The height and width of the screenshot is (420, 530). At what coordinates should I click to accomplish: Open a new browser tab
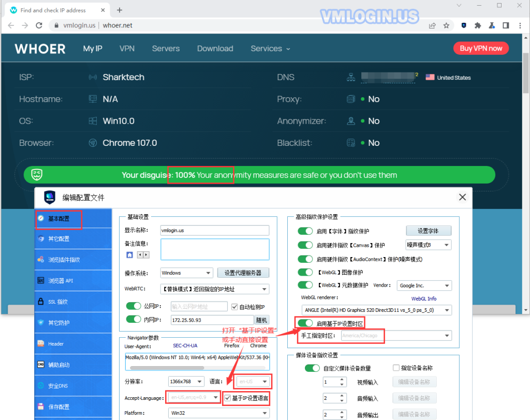tap(120, 10)
